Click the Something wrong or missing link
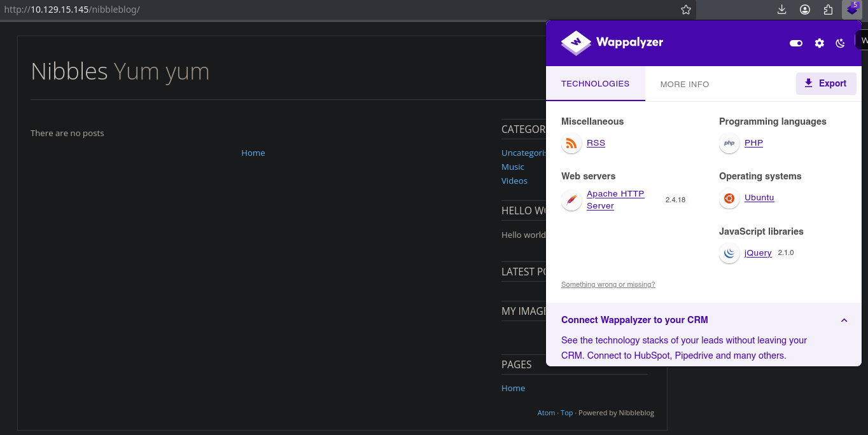Screen dimensions: 868x435 pyautogui.click(x=608, y=285)
